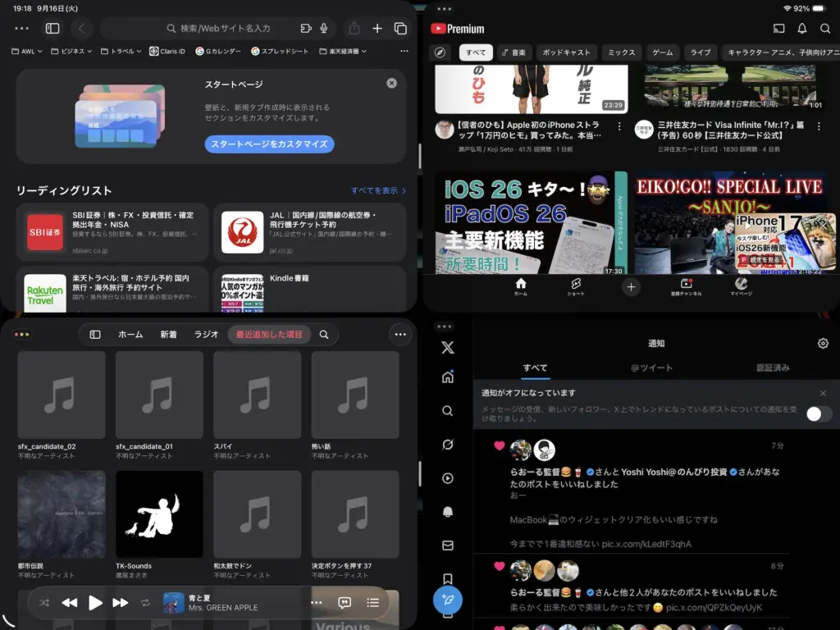Screen dimensions: 840x630
Task: Switch to the ラジオ tab in Music
Action: click(206, 335)
